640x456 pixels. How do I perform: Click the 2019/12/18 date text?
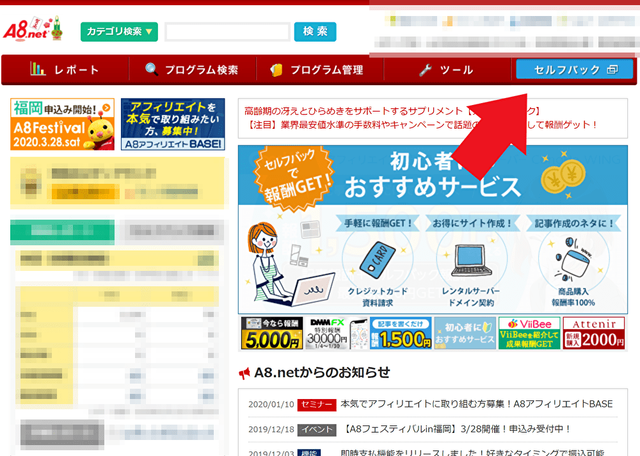pos(271,429)
